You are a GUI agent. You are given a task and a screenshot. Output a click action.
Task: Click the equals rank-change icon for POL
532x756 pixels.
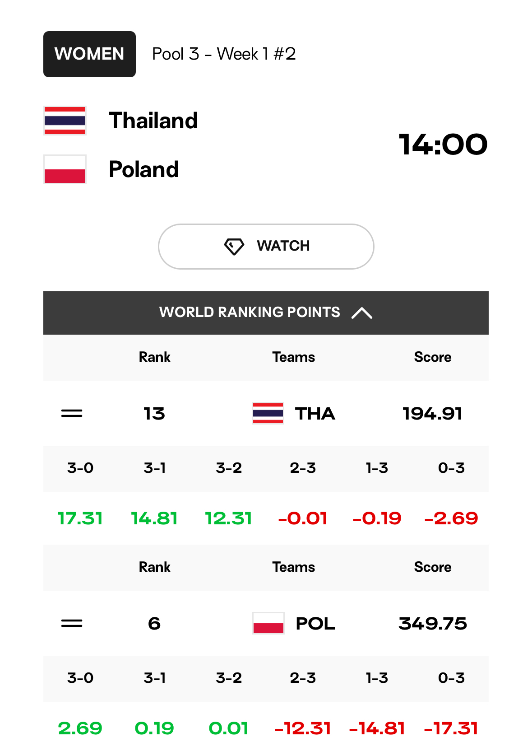(72, 623)
